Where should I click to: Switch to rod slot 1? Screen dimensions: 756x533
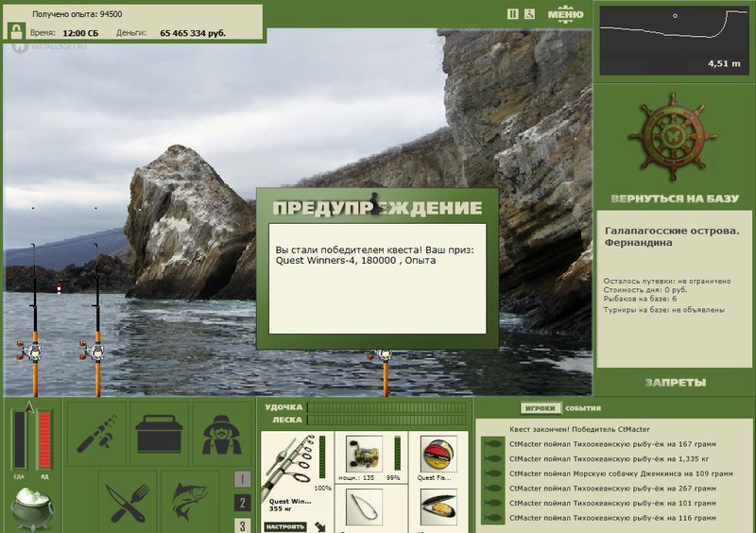[x=242, y=479]
